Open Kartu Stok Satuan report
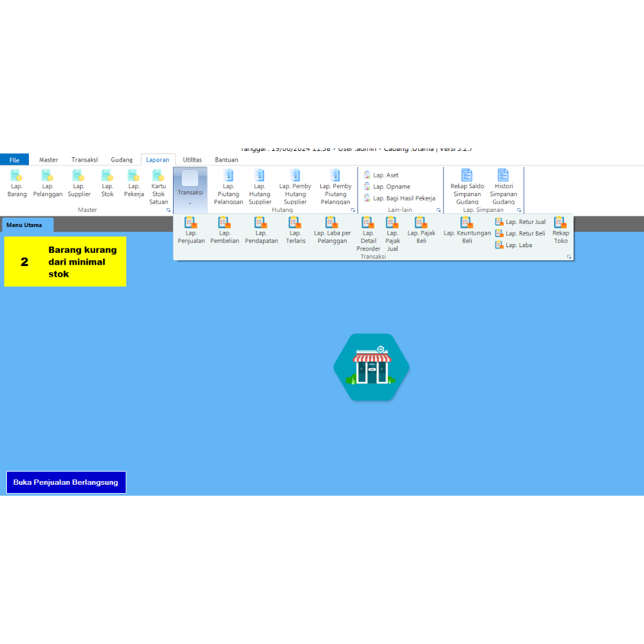 [x=158, y=187]
